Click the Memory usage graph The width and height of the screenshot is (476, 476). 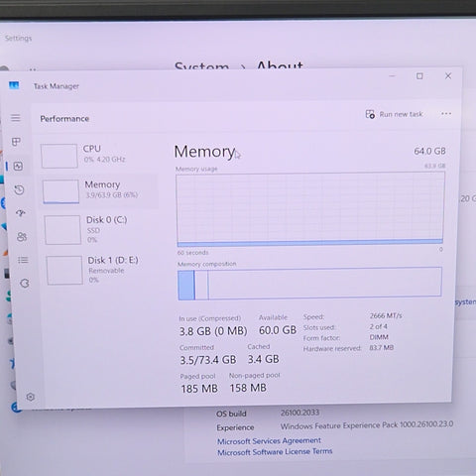pos(310,209)
